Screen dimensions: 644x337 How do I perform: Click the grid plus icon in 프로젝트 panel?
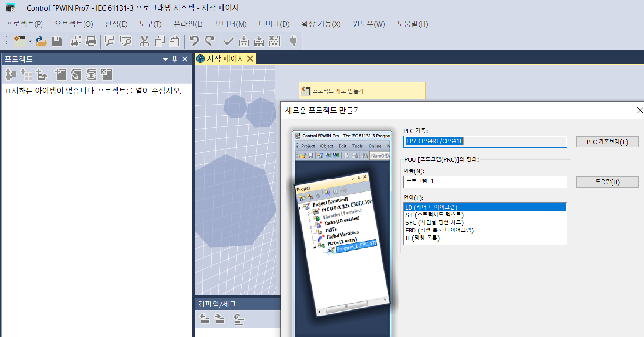point(26,74)
